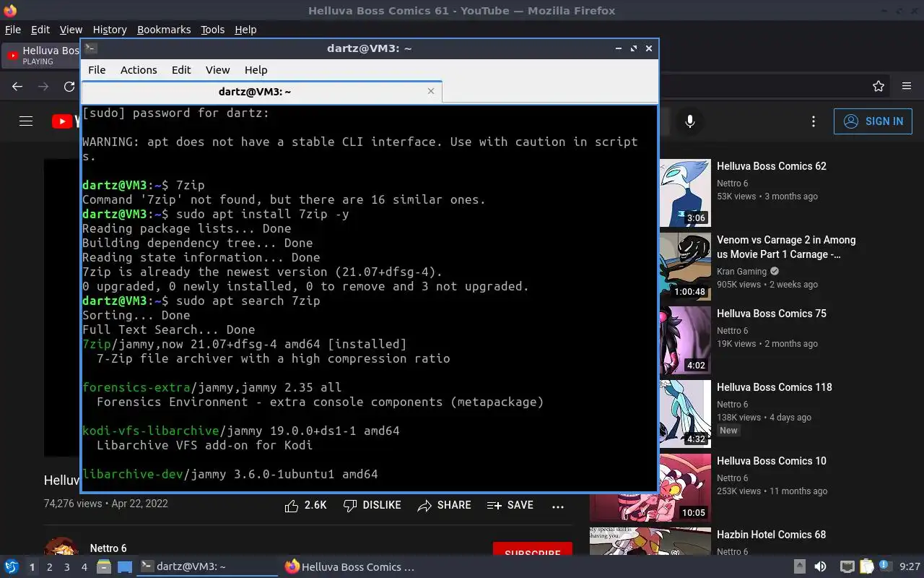Open Helluva Boss Comics 75 title
Viewport: 924px width, 578px height.
pos(772,314)
